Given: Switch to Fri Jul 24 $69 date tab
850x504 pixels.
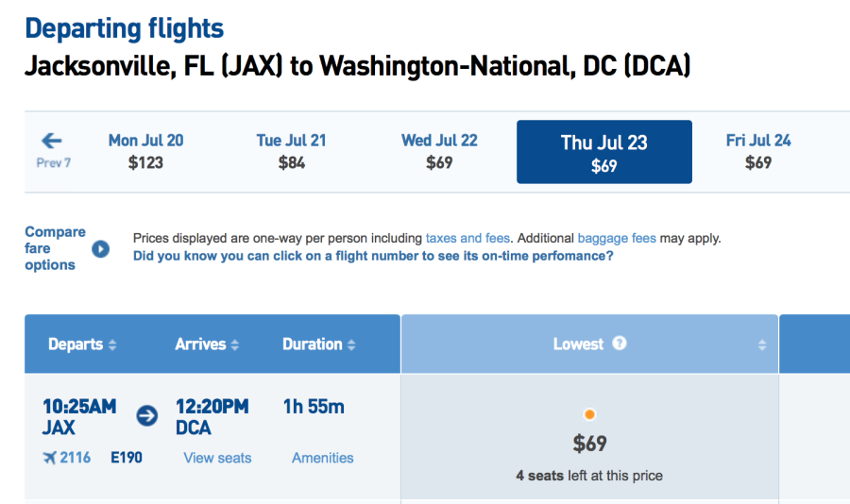Looking at the screenshot, I should tap(758, 151).
